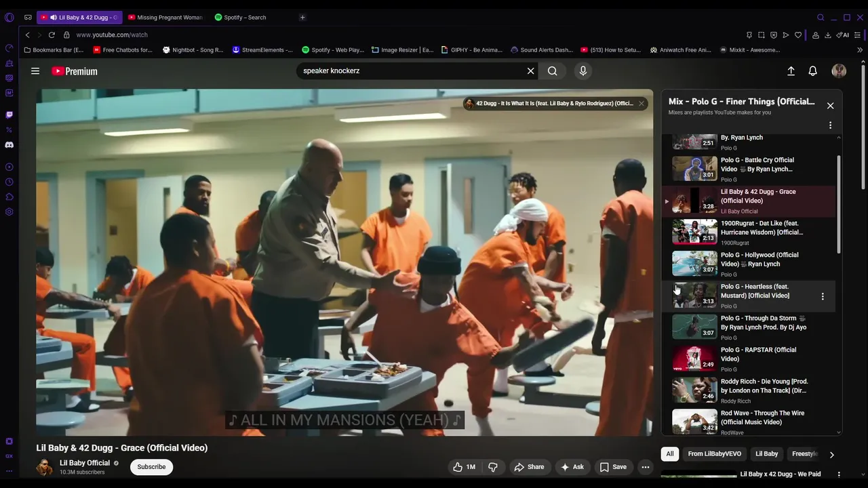868x488 pixels.
Task: Dislike the Grace video
Action: tap(493, 467)
